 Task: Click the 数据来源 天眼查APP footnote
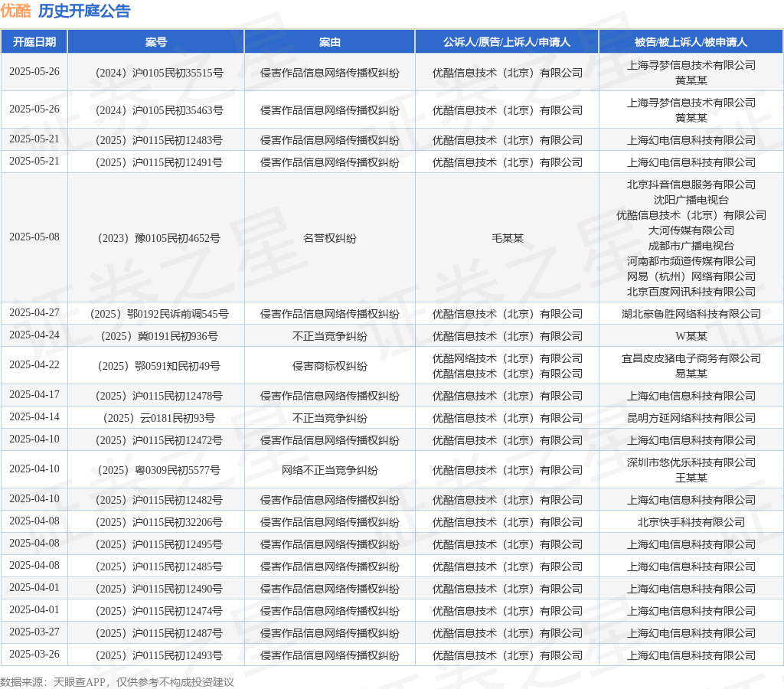pyautogui.click(x=117, y=682)
